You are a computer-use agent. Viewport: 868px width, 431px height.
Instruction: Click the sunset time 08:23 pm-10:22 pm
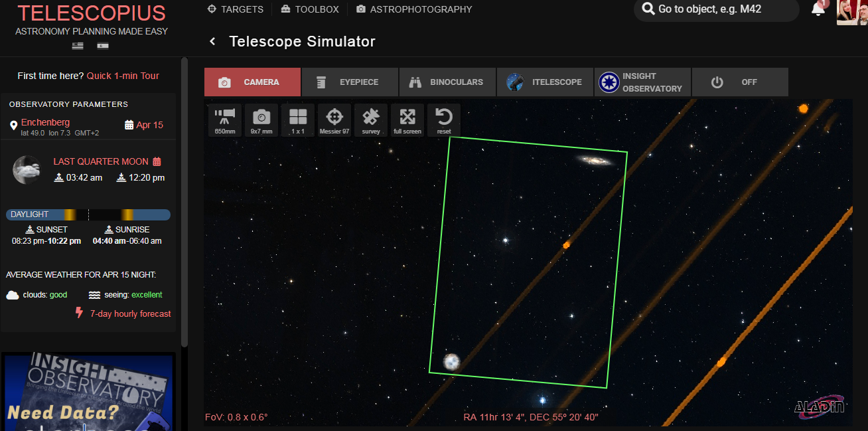[x=46, y=241]
